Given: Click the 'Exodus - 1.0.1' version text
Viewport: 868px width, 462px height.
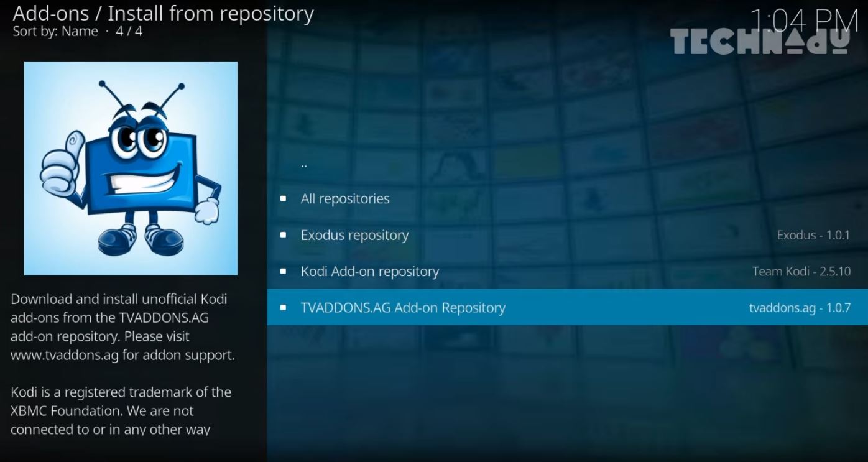Looking at the screenshot, I should [x=813, y=235].
